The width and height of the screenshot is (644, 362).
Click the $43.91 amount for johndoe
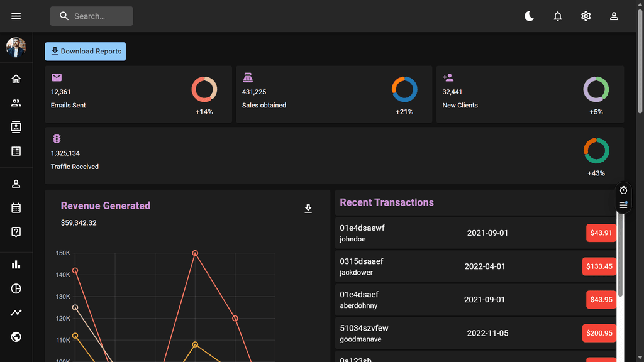click(601, 233)
